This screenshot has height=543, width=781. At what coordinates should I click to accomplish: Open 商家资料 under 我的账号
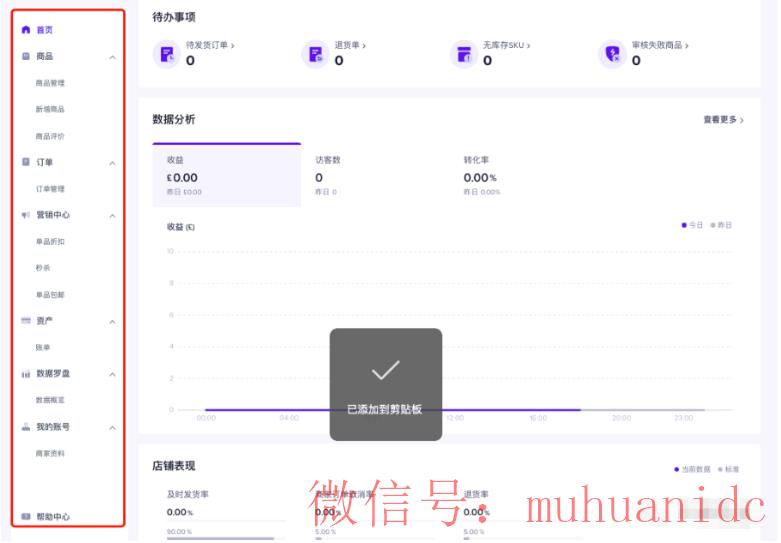pos(50,453)
